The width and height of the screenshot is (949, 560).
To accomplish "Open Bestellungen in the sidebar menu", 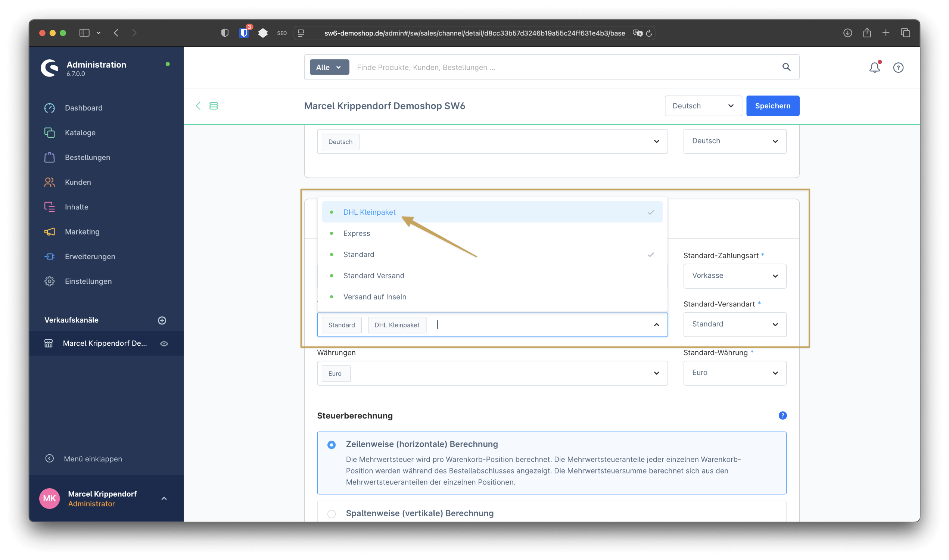I will (x=87, y=157).
